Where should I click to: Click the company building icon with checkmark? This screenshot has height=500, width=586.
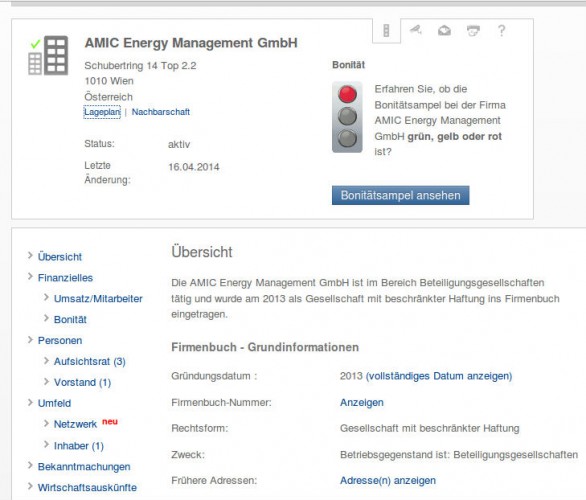[48, 55]
